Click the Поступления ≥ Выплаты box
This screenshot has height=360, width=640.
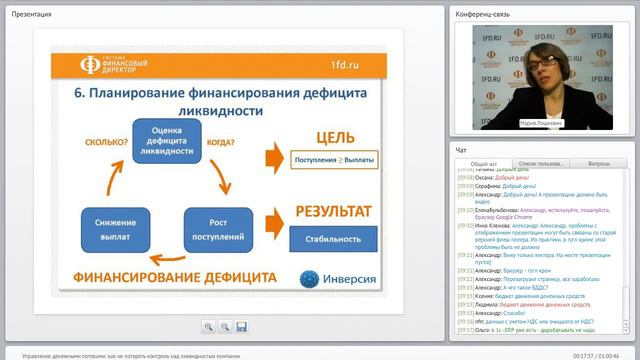tap(334, 160)
